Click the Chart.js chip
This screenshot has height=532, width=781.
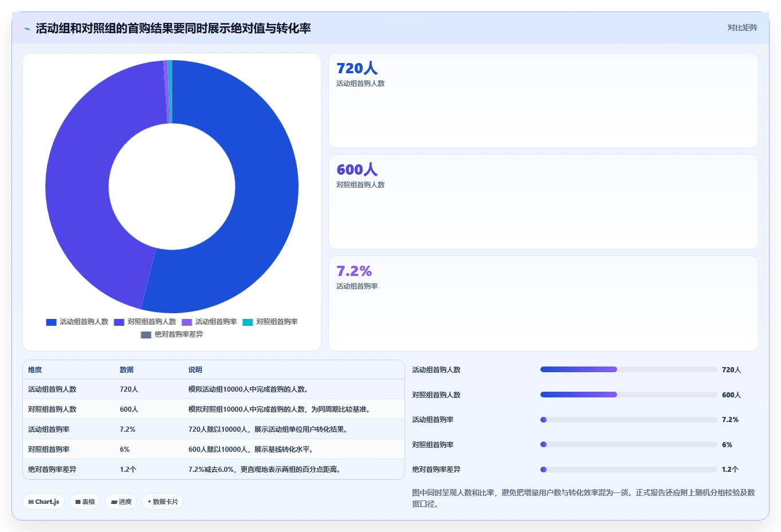click(x=44, y=502)
